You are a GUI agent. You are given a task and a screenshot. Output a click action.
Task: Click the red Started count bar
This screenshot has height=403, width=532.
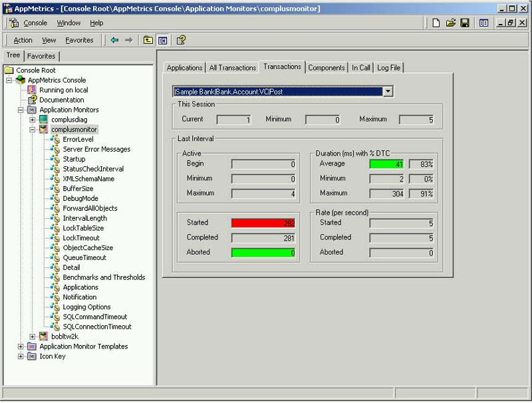(x=263, y=223)
